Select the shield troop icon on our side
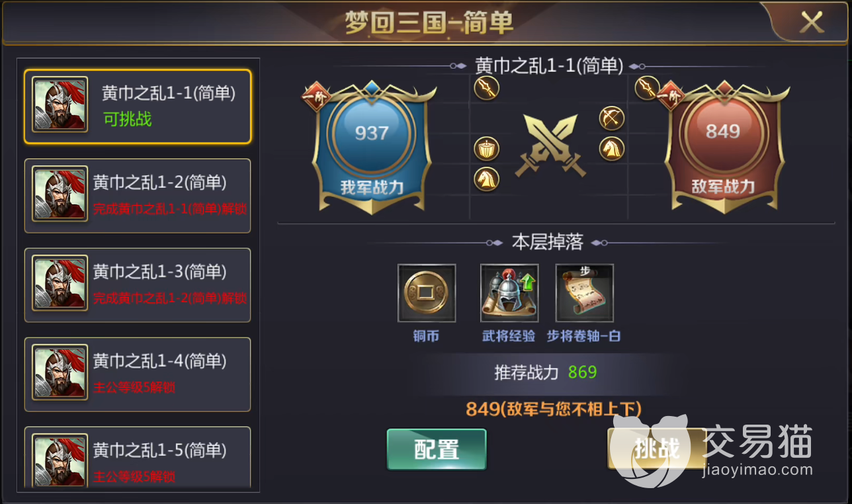This screenshot has height=504, width=852. pos(487,149)
